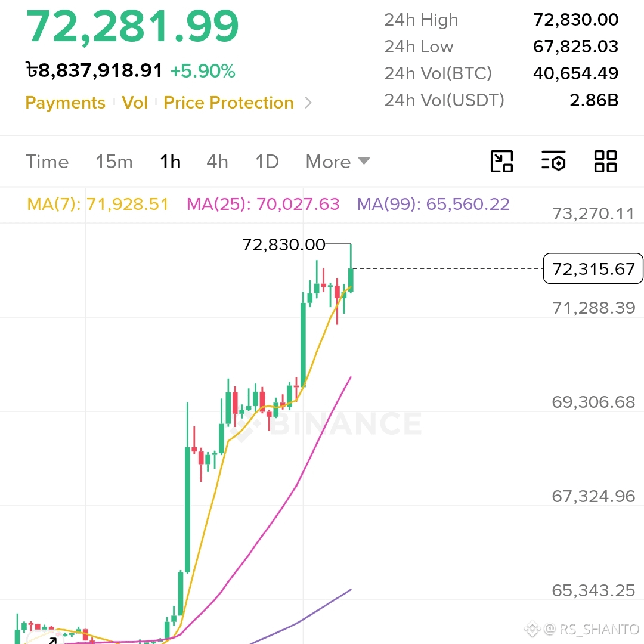Image resolution: width=644 pixels, height=644 pixels.
Task: Tap the fiat value ৳8,837,918.91
Action: pyautogui.click(x=94, y=70)
